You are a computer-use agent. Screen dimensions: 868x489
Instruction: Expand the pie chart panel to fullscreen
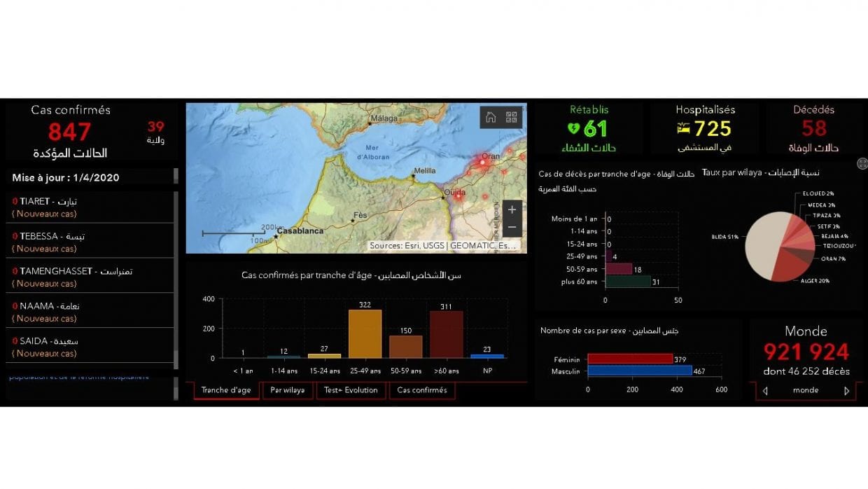click(x=862, y=163)
